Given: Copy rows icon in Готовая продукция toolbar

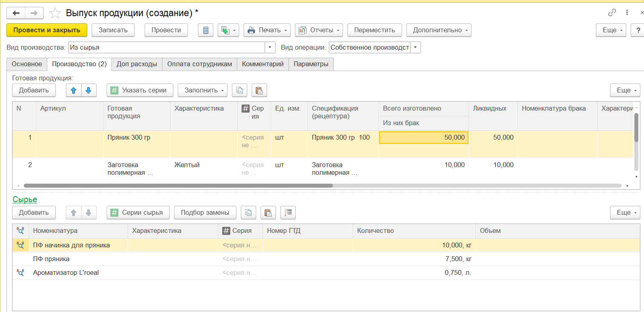Looking at the screenshot, I should [240, 90].
